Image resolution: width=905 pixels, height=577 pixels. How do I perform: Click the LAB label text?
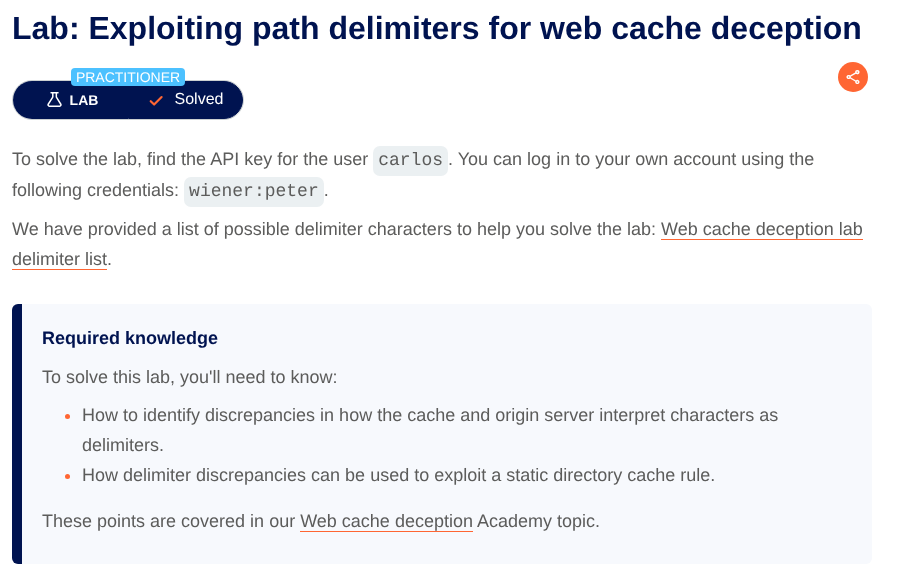pos(84,100)
